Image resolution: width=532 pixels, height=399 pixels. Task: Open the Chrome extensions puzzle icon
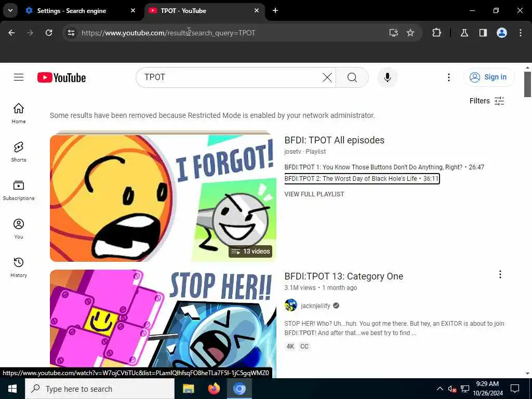pos(436,33)
